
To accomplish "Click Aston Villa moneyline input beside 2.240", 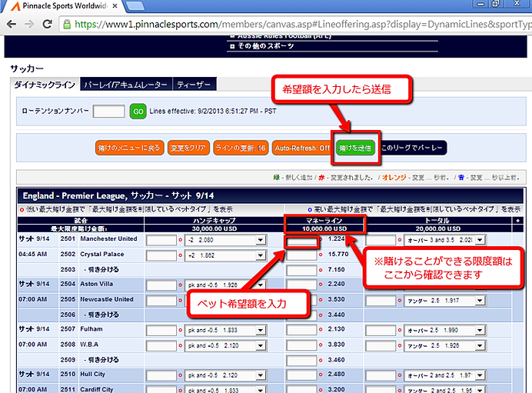I will pos(301,285).
